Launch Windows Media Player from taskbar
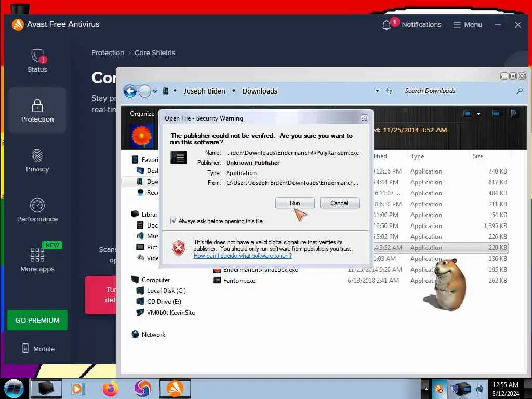532x399 pixels. pos(77,389)
